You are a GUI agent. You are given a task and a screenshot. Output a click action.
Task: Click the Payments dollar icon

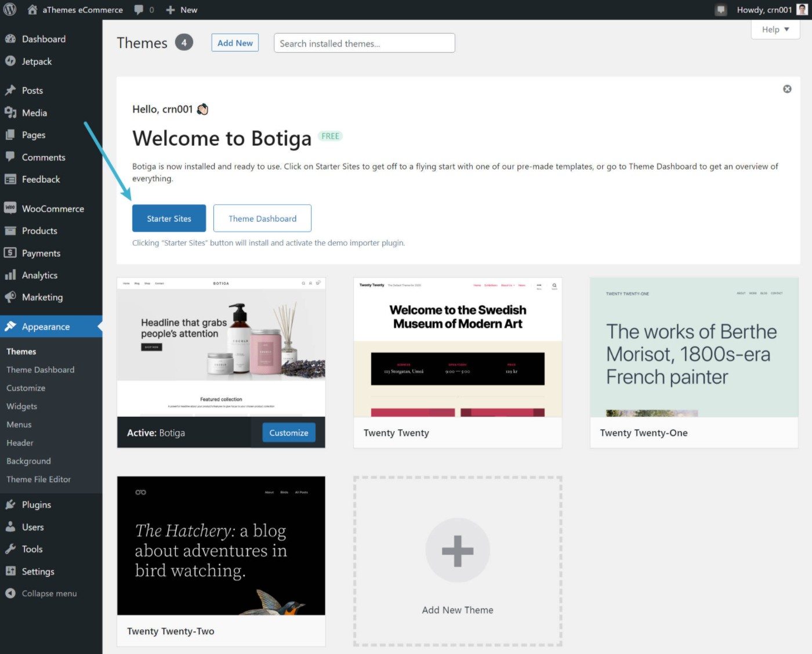10,252
